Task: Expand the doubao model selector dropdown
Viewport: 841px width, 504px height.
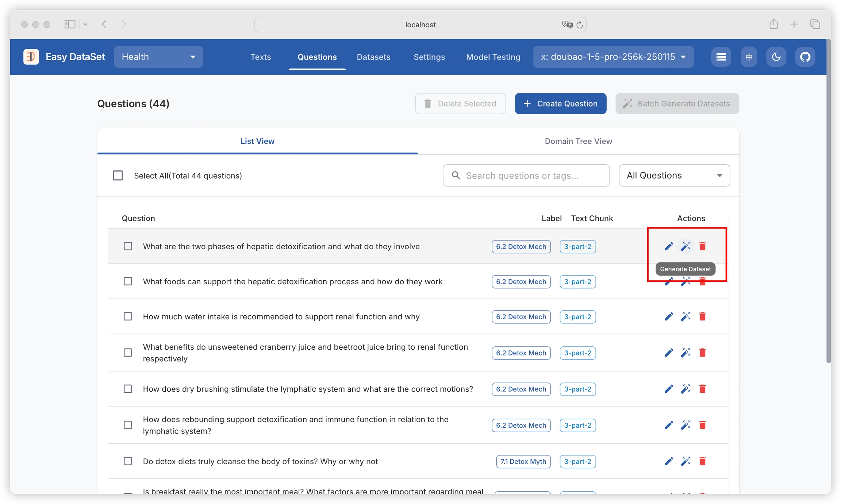Action: [x=613, y=57]
